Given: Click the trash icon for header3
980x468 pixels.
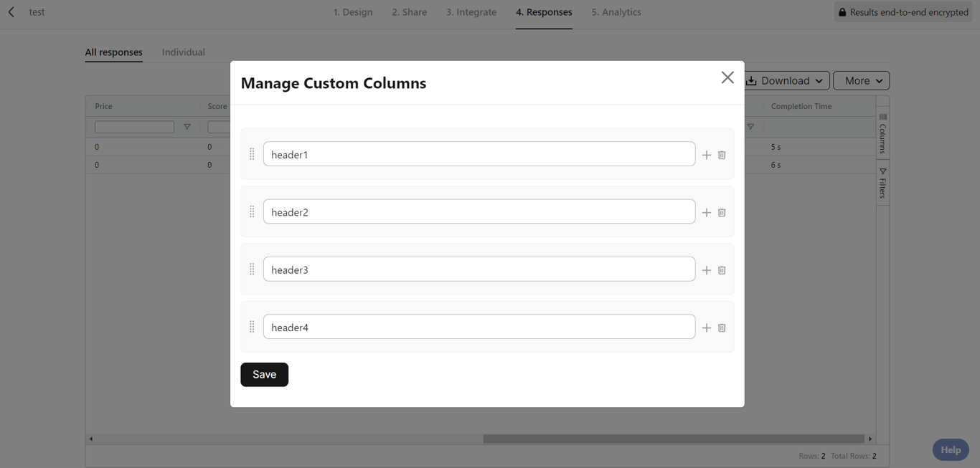Looking at the screenshot, I should [722, 270].
